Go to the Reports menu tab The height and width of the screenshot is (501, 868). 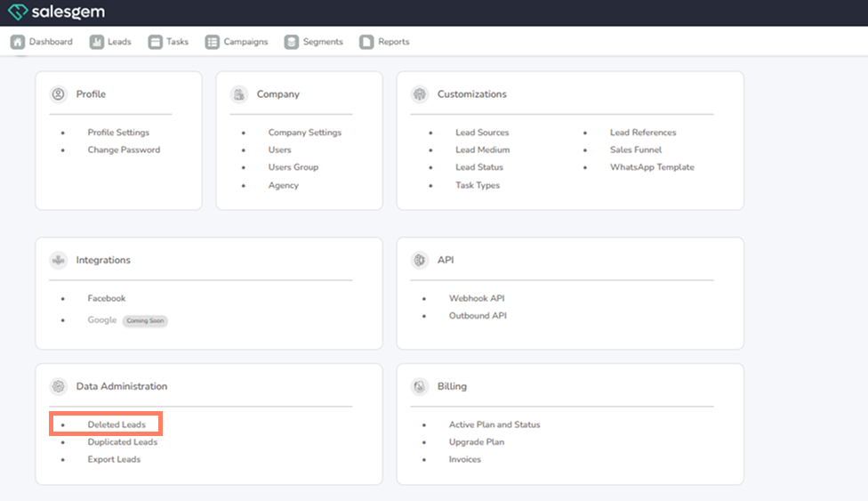coord(393,42)
